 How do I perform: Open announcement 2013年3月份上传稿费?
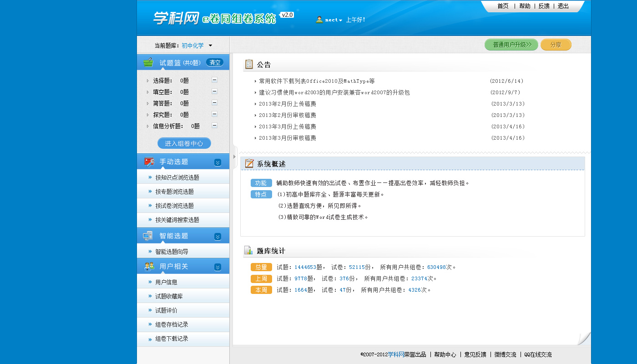coord(288,126)
